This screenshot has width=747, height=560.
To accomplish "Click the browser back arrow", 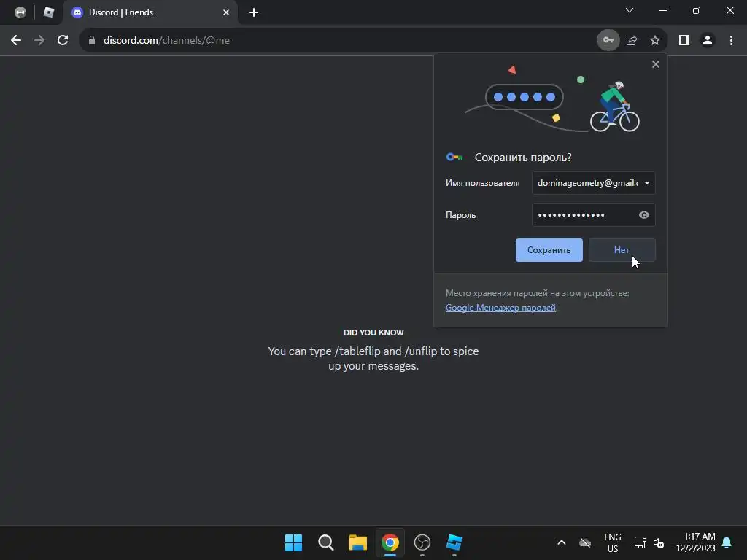I will pos(16,41).
